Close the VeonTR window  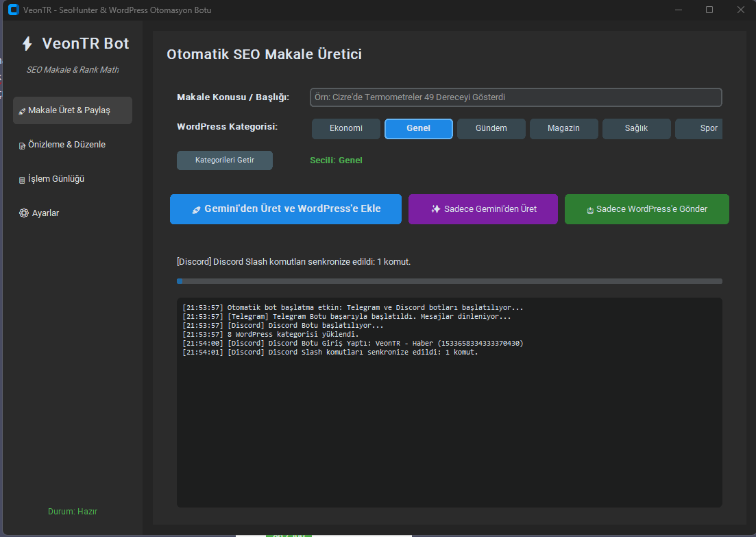740,10
